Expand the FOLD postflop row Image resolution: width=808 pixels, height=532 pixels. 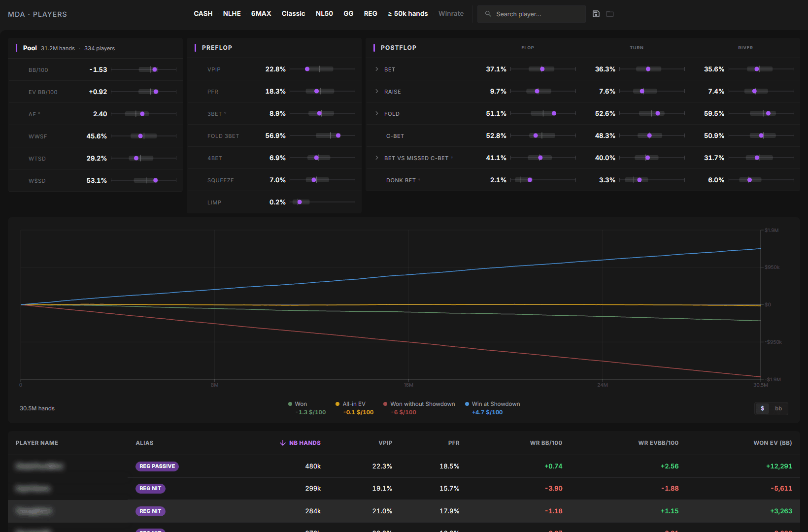pyautogui.click(x=377, y=114)
